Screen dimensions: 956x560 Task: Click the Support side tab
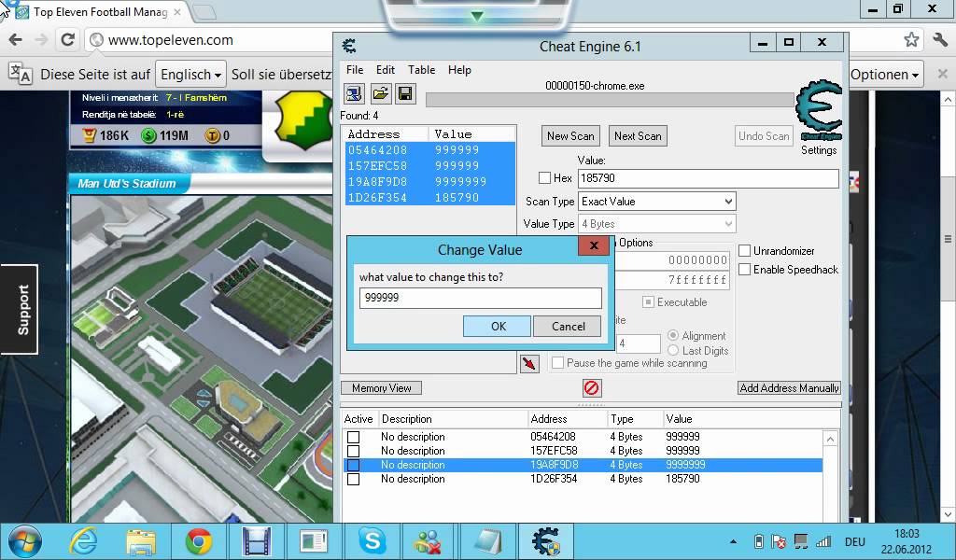coord(19,310)
